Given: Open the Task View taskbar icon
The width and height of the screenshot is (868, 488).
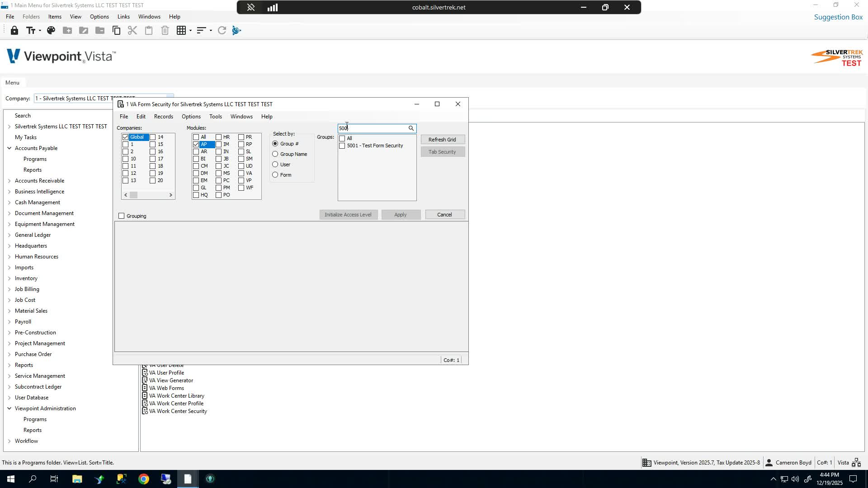Looking at the screenshot, I should click(54, 479).
